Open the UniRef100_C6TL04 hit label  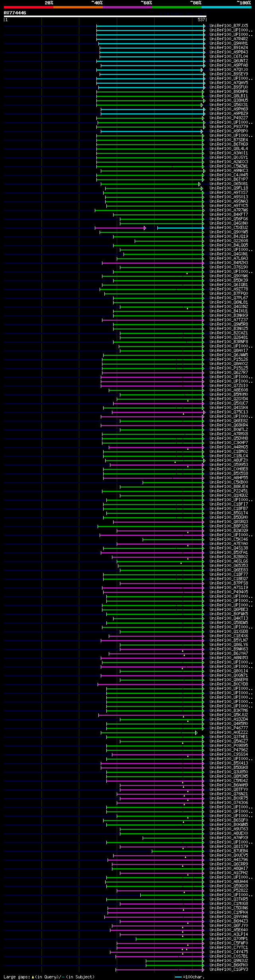coord(229,56)
